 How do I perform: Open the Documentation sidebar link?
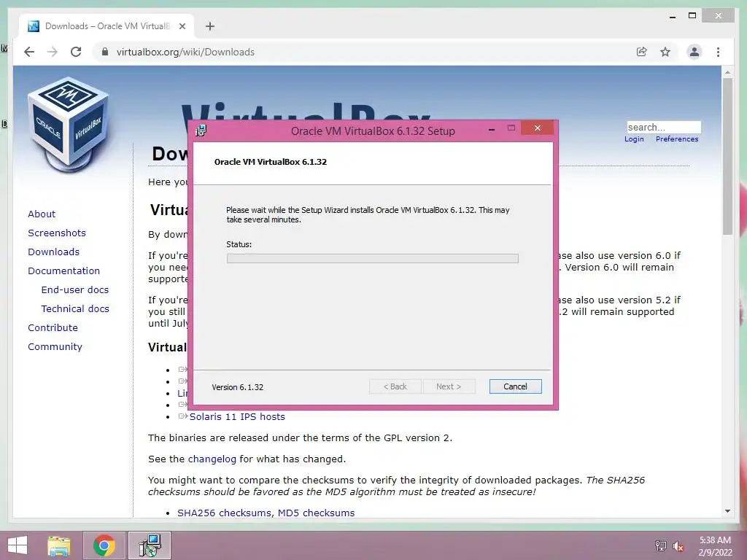64,271
